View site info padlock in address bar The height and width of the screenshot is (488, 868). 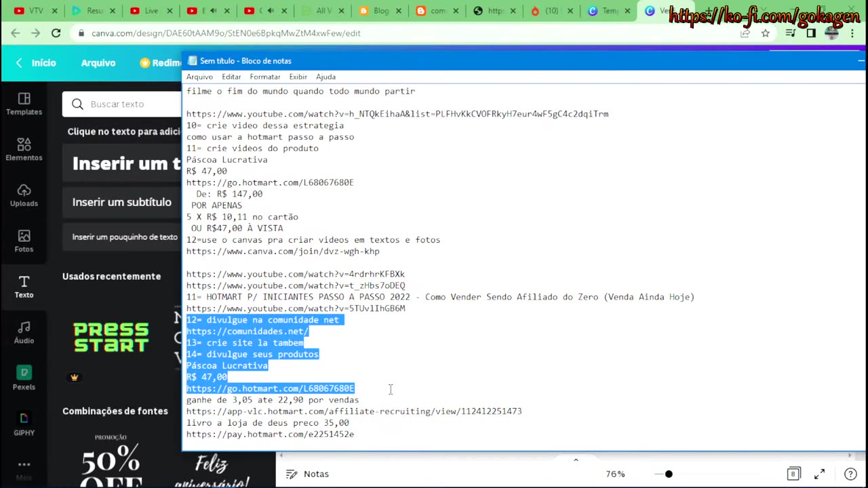click(81, 33)
